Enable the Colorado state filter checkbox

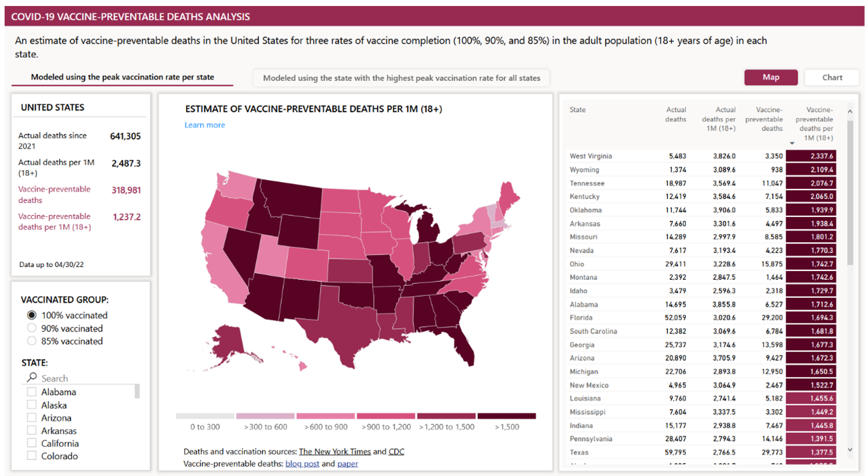pos(31,456)
